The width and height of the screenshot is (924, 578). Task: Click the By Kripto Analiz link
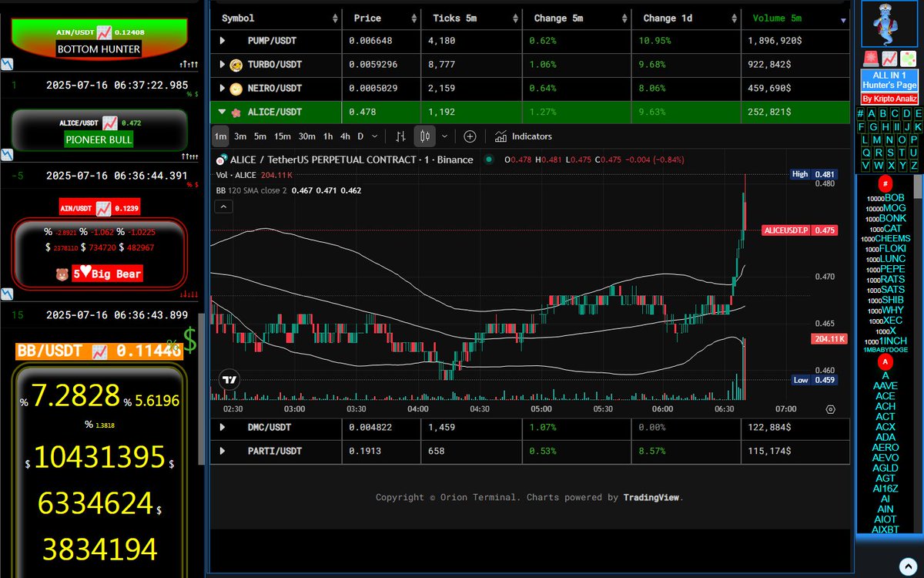tap(889, 99)
